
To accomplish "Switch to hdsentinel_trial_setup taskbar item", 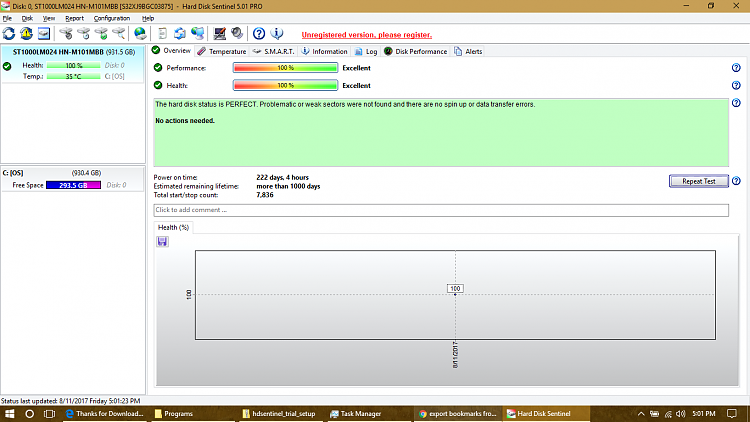I will pos(279,414).
